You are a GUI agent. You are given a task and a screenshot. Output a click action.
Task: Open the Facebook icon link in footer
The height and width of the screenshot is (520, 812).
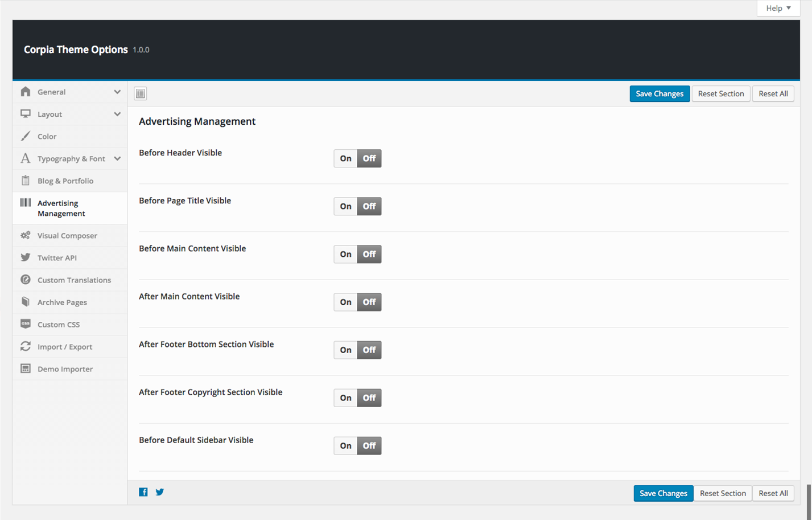(143, 492)
